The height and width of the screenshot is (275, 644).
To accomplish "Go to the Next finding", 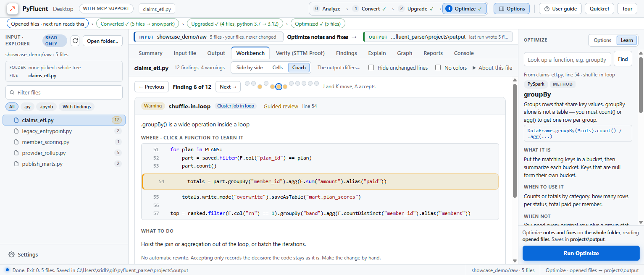I will (229, 87).
